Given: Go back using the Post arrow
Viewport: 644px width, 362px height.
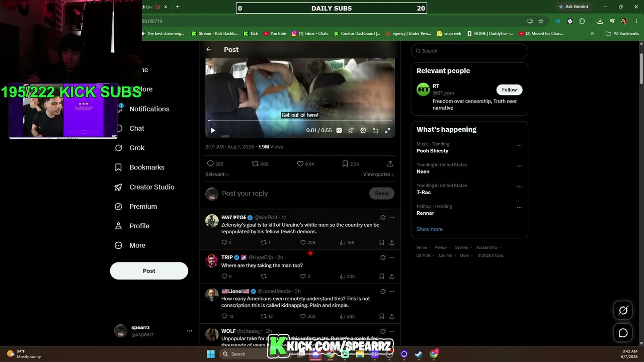Looking at the screenshot, I should click(x=209, y=49).
